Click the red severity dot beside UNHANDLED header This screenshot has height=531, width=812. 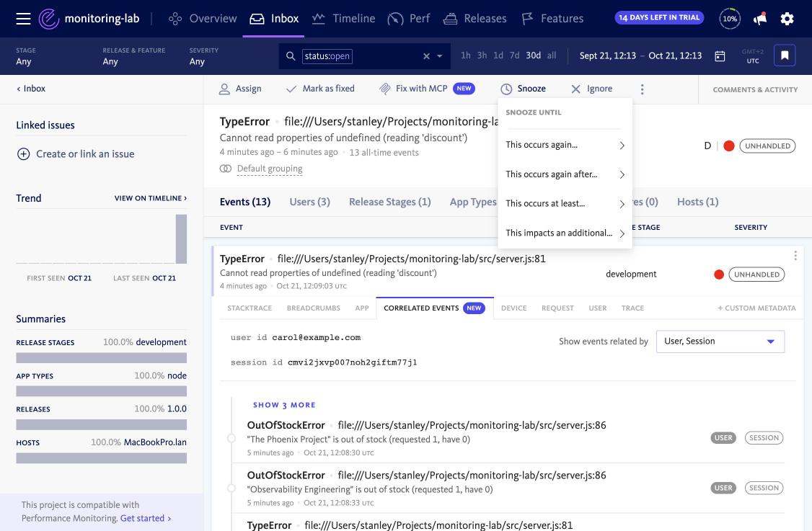728,146
